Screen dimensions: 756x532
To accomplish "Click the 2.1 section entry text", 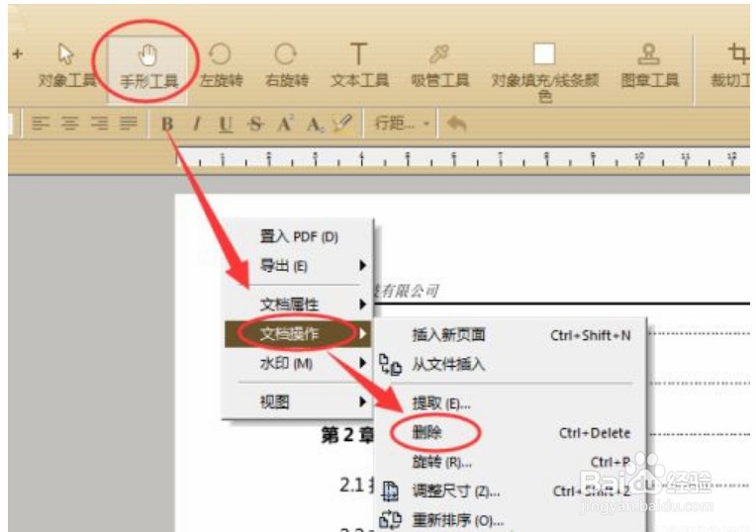I will pos(357,485).
